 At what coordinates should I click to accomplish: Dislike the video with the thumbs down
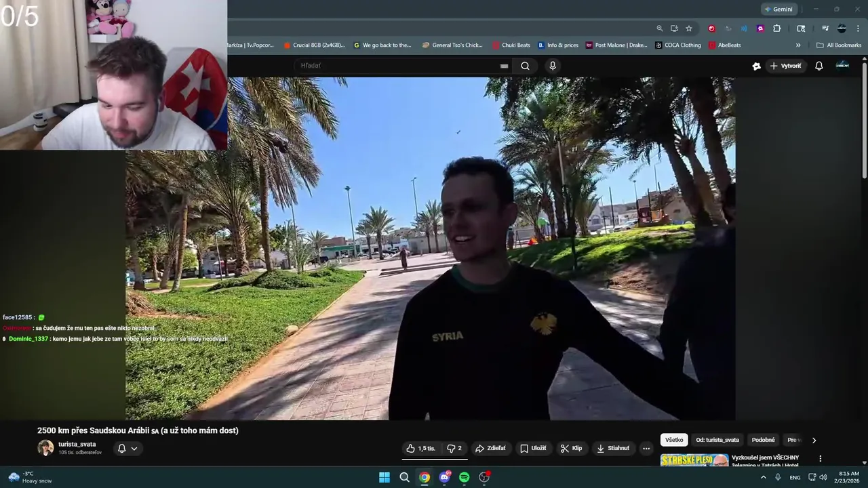coord(454,448)
